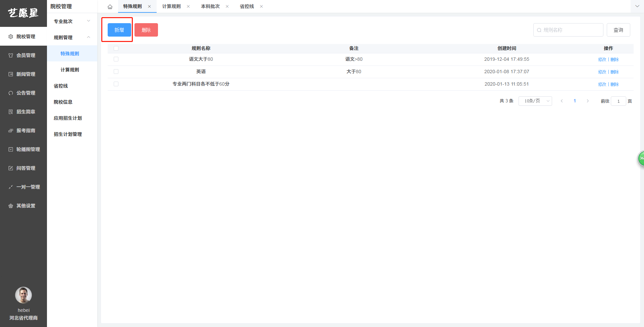Click the blue 新增 button
This screenshot has width=644, height=327.
point(119,30)
